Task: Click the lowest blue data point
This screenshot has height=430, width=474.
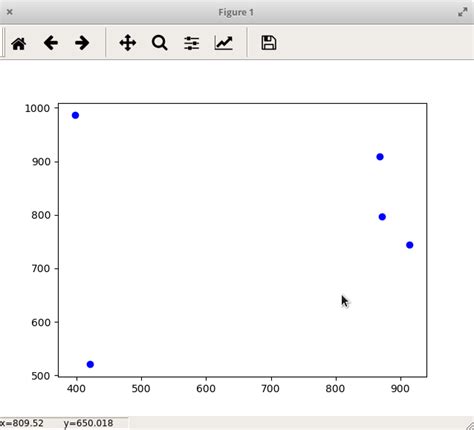Action: pyautogui.click(x=90, y=364)
